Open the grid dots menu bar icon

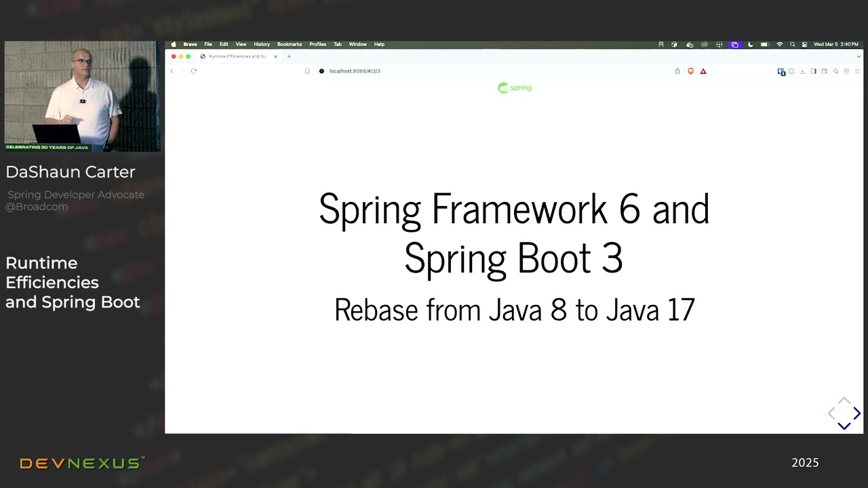[719, 44]
